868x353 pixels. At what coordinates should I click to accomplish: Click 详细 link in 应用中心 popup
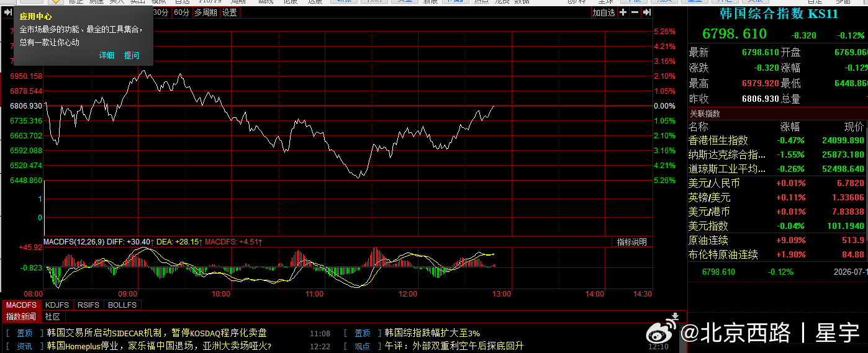tap(107, 55)
